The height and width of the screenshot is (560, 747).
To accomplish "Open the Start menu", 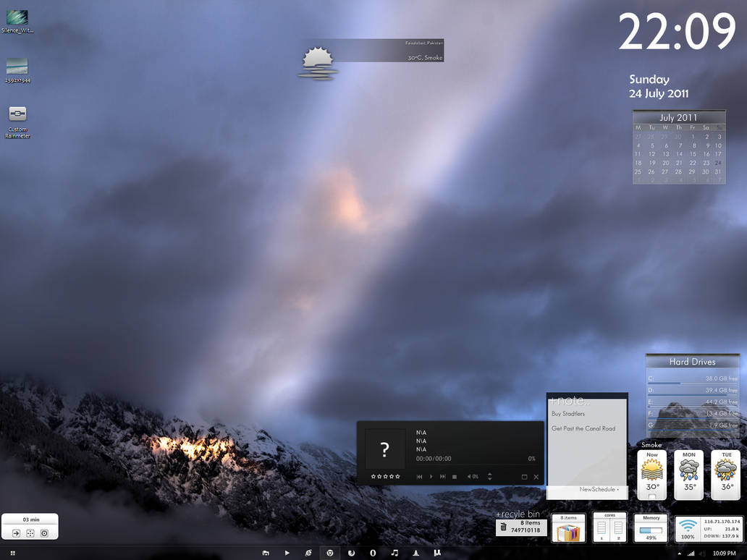I will pos(12,552).
